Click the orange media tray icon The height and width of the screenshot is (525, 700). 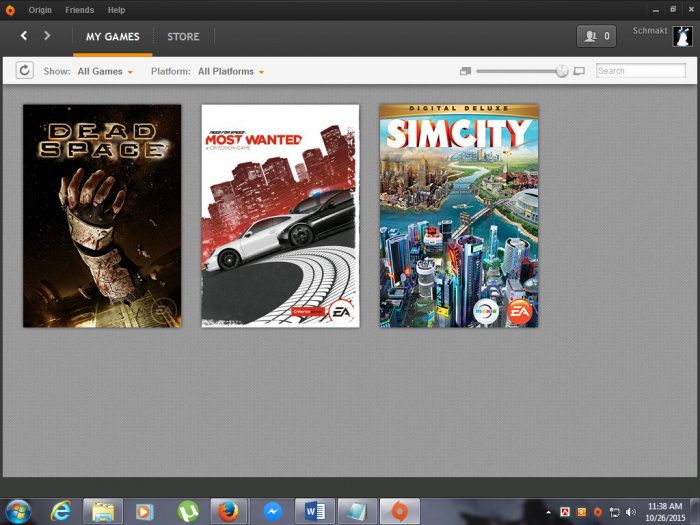pos(582,512)
